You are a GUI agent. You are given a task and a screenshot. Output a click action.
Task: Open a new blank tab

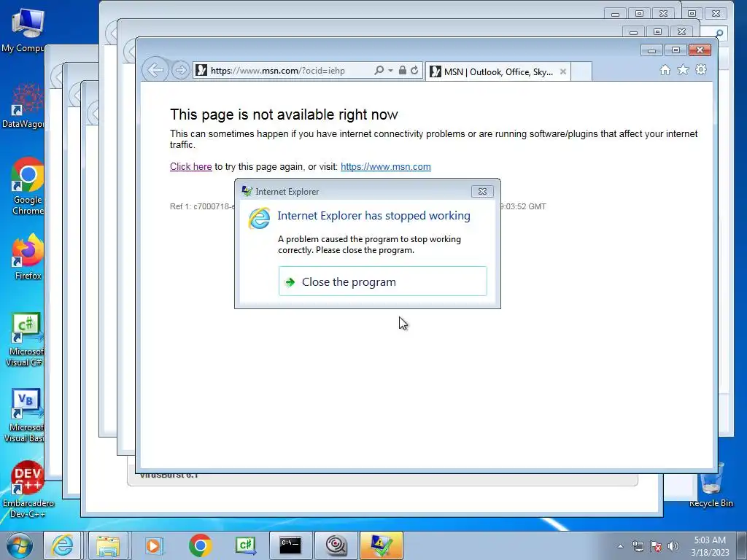581,72
